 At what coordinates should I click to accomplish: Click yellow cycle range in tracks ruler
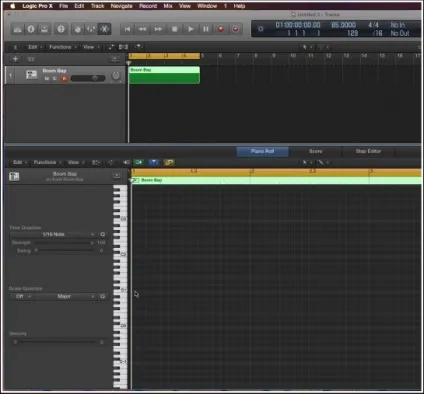pos(164,56)
